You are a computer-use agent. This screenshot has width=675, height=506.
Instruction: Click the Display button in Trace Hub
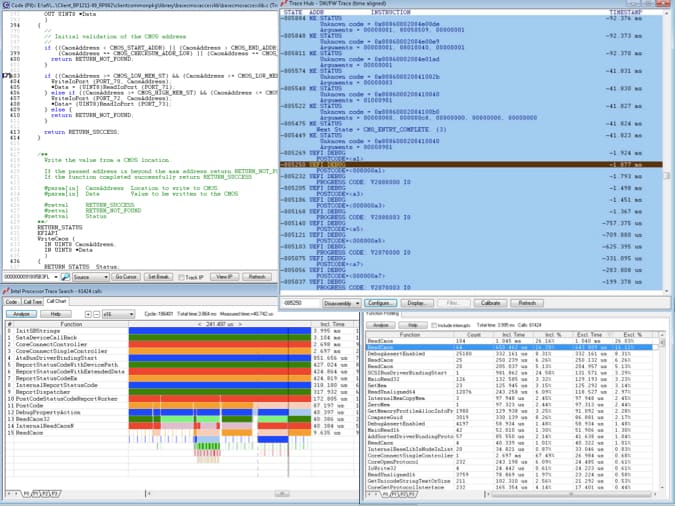(416, 303)
